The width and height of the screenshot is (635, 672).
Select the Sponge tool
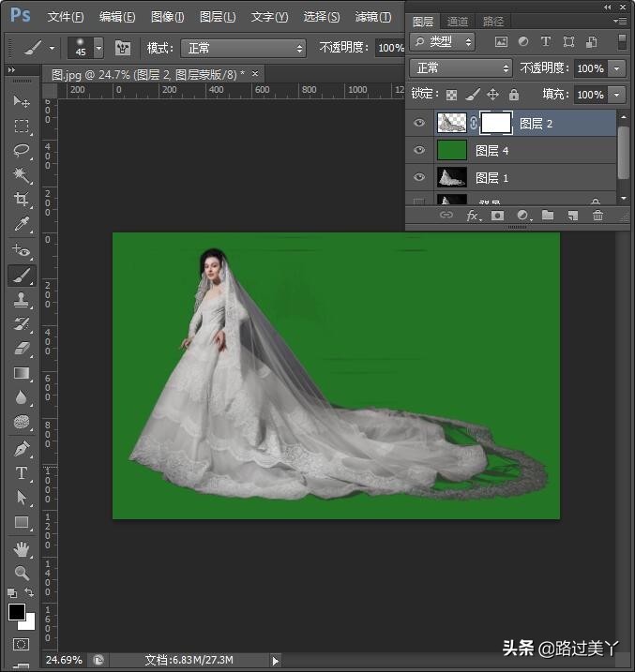pos(21,422)
